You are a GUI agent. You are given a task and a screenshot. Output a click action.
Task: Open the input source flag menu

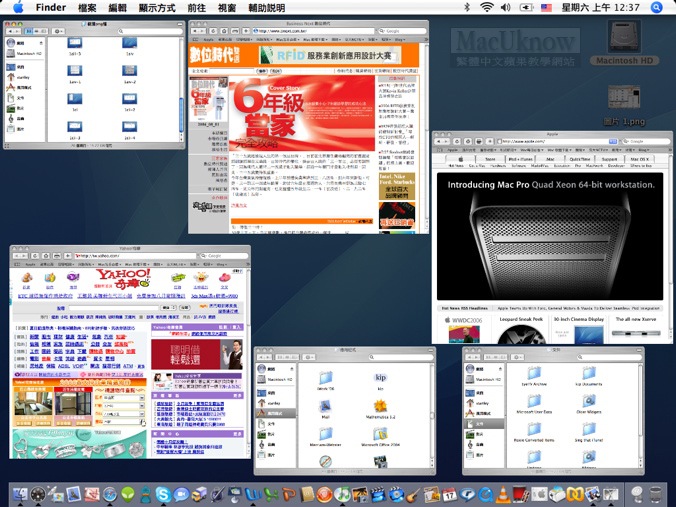click(546, 7)
